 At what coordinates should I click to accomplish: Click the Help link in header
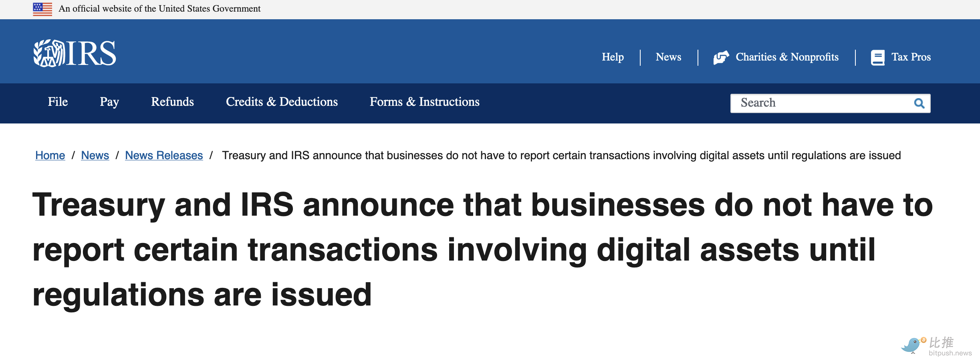coord(613,57)
